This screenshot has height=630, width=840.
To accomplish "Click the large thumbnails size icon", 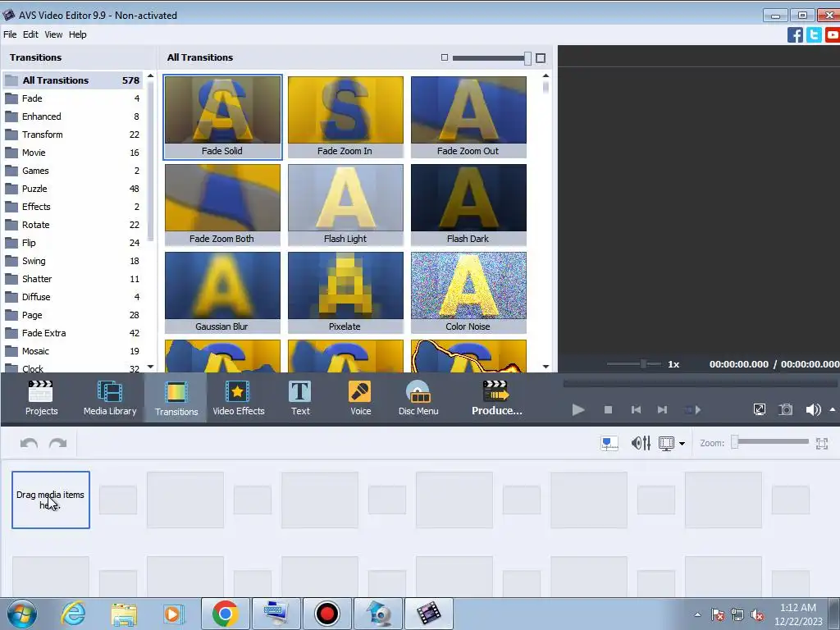I will (541, 58).
